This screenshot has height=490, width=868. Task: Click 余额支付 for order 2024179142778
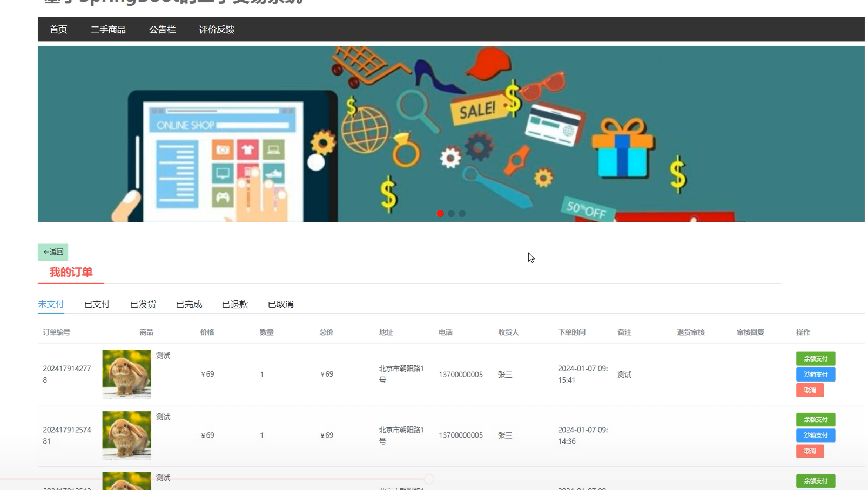[x=816, y=359]
